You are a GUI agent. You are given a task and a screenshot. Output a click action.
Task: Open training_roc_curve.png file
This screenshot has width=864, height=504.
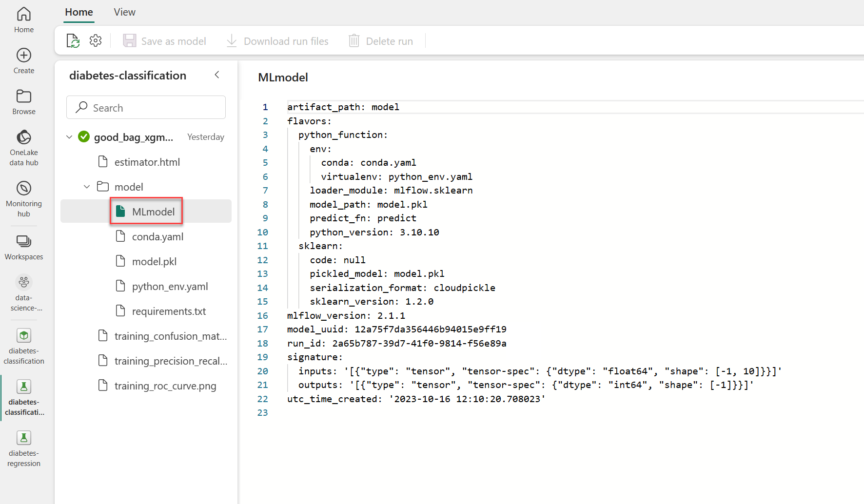[x=165, y=386]
